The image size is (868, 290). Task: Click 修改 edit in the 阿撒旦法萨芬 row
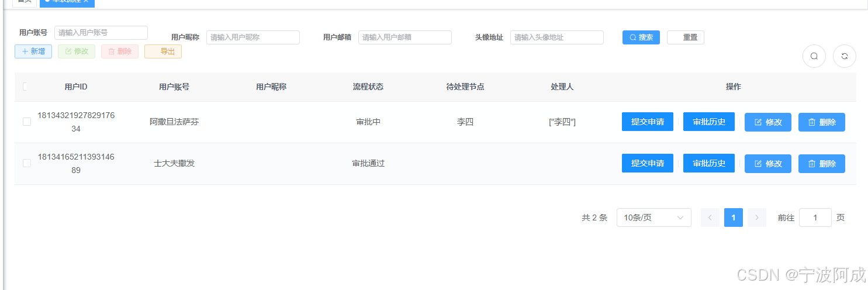pyautogui.click(x=768, y=122)
